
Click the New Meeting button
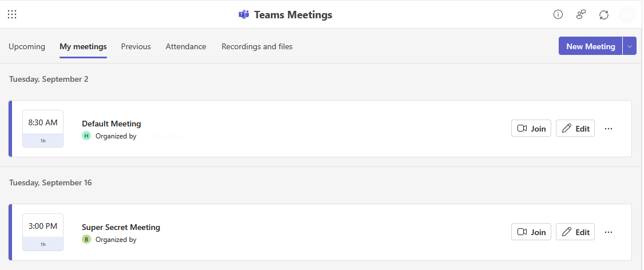(x=590, y=46)
